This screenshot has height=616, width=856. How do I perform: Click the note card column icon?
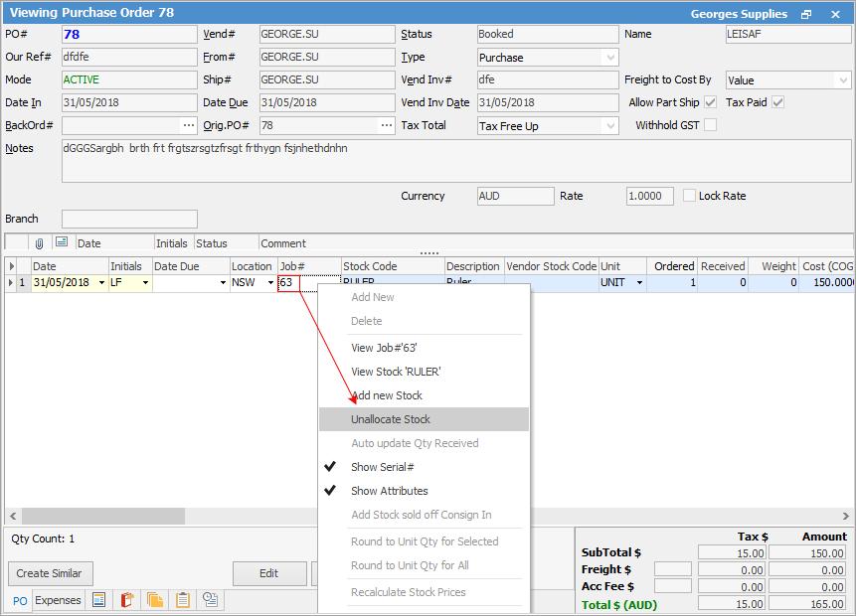pyautogui.click(x=61, y=242)
